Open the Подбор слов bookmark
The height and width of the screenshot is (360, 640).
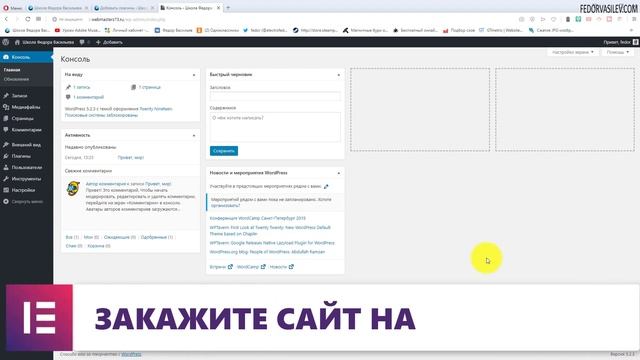pyautogui.click(x=459, y=30)
